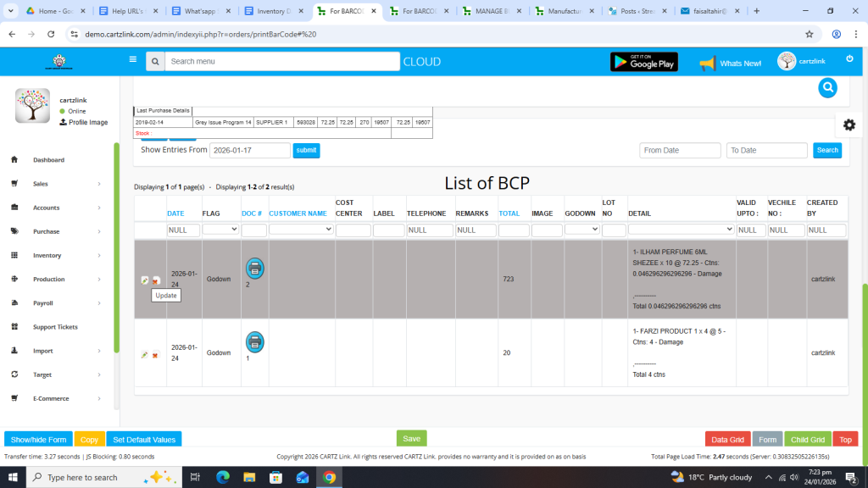The width and height of the screenshot is (868, 488).
Task: Open Dashboard from the sidebar
Action: click(x=48, y=160)
